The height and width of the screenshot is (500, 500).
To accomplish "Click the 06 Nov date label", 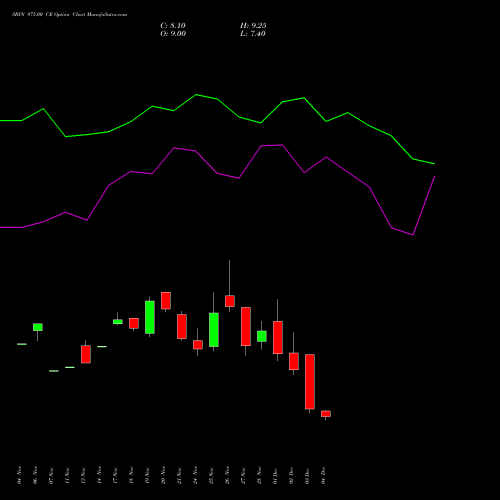I will coord(35,475).
